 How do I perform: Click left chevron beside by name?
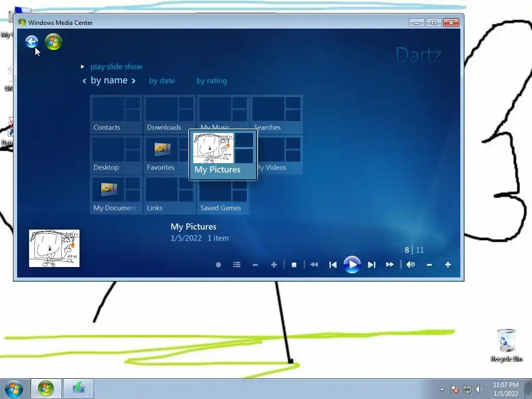(x=84, y=81)
